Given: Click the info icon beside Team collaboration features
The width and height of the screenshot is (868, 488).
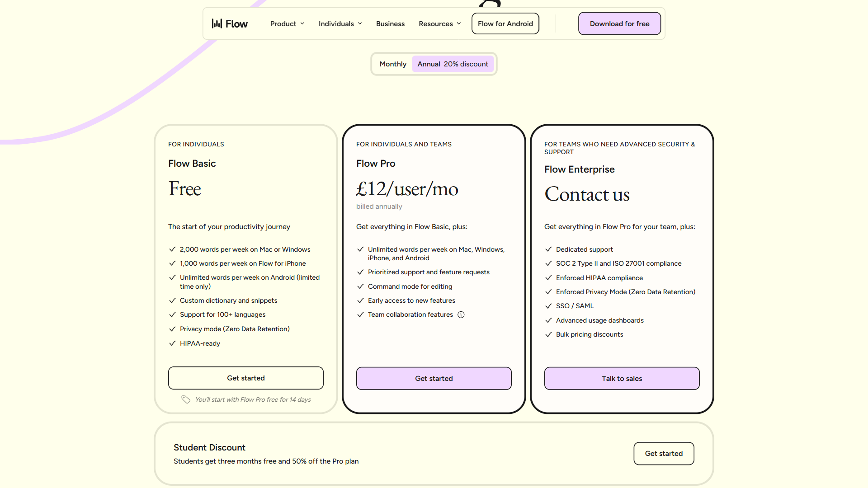Looking at the screenshot, I should 461,315.
